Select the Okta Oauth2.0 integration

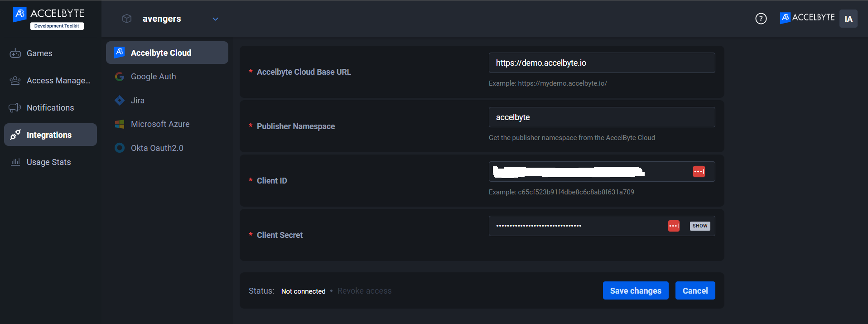tap(167, 148)
